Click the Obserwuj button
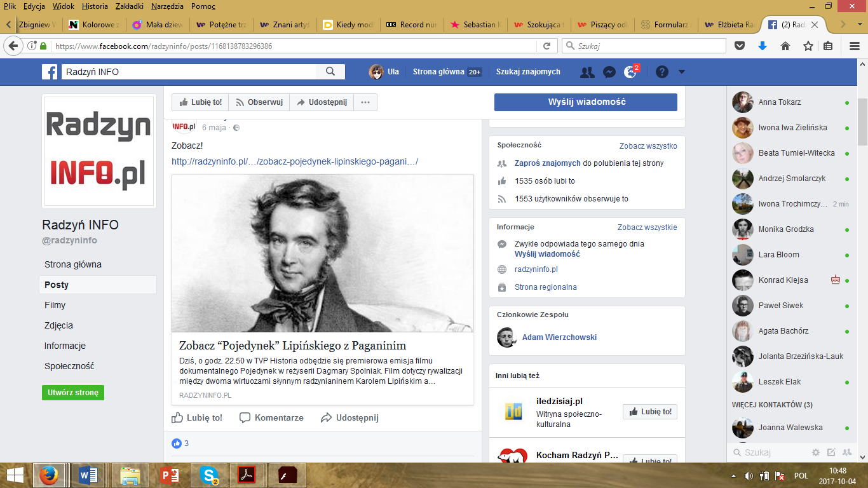Image resolution: width=868 pixels, height=488 pixels. pyautogui.click(x=259, y=102)
